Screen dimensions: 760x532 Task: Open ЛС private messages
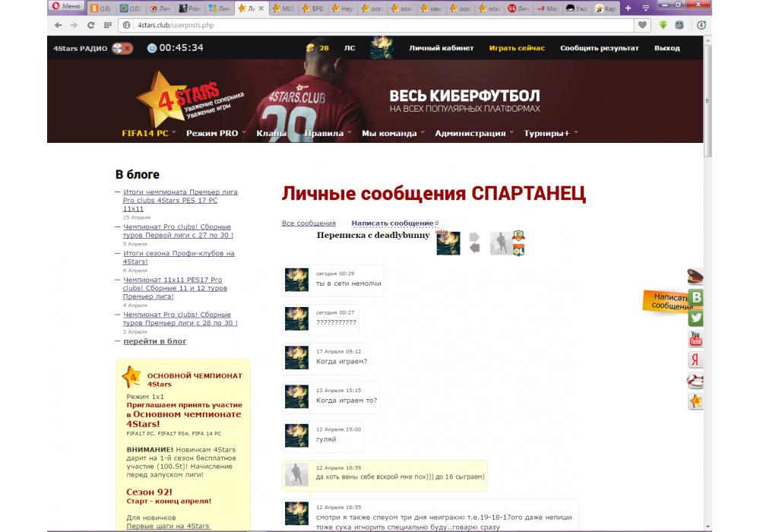(350, 48)
